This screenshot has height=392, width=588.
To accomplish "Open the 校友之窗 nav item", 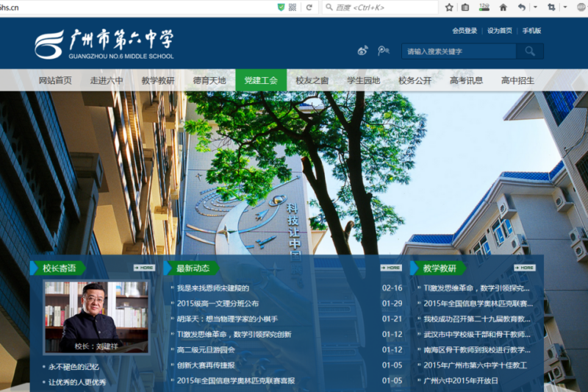I will point(312,80).
